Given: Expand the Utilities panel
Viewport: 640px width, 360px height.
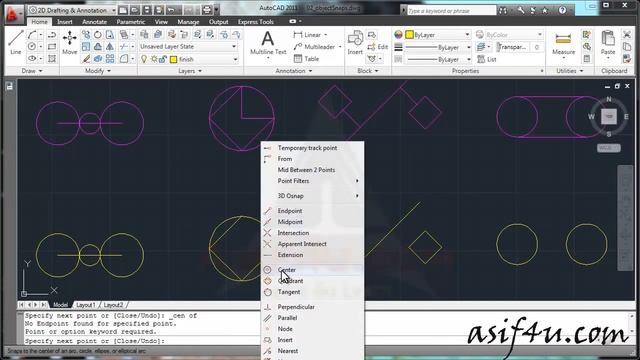Looking at the screenshot, I should point(570,71).
